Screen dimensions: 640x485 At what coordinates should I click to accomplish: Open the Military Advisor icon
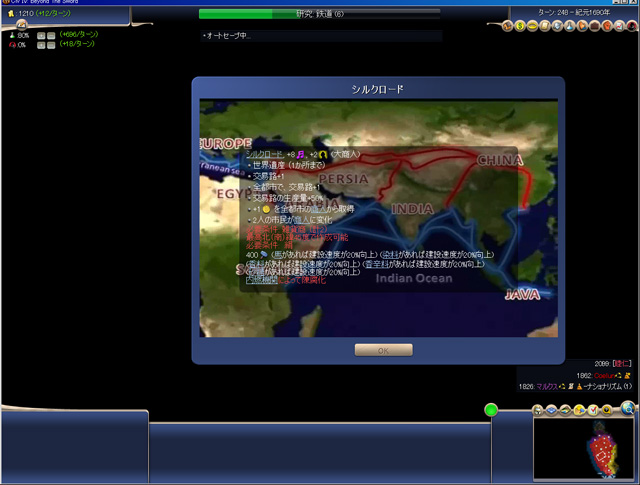point(557,26)
